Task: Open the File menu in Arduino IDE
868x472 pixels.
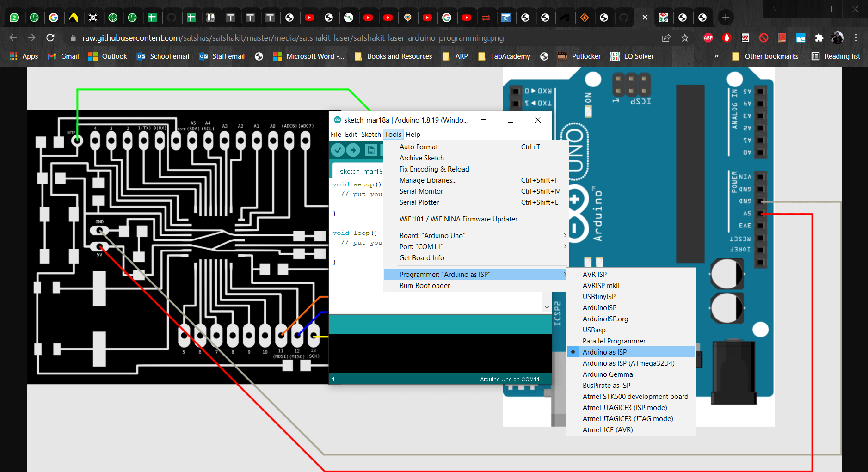Action: [x=336, y=134]
